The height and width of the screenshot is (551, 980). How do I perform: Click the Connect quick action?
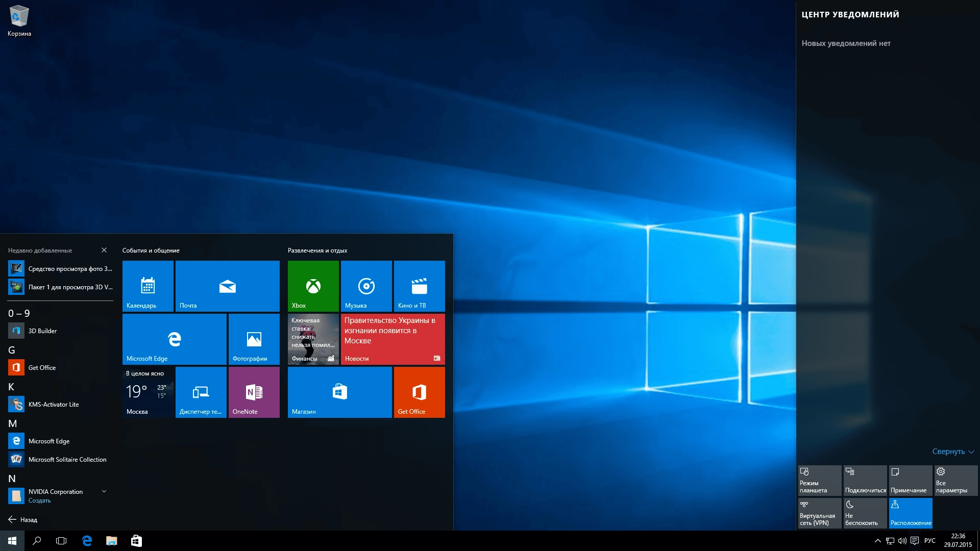[865, 481]
